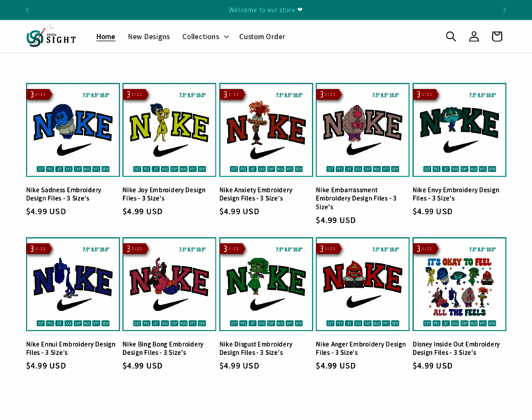
Task: Click the Stitch Sight logo
Action: click(x=51, y=36)
